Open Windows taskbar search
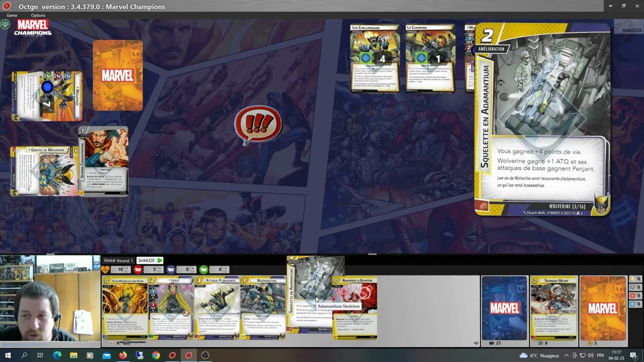The height and width of the screenshot is (362, 644). tap(24, 355)
